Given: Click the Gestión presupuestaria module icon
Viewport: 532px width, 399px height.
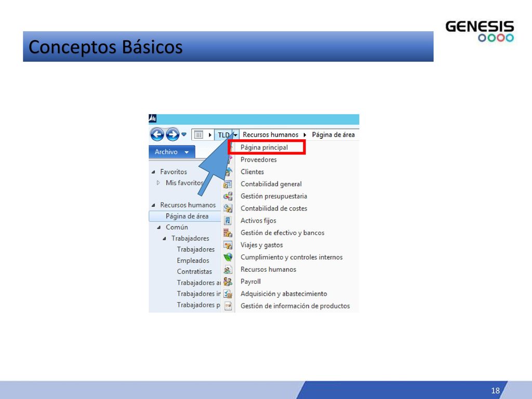Looking at the screenshot, I should (228, 196).
